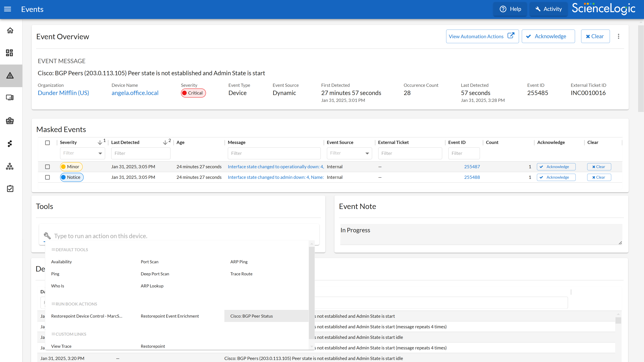Run the Port Scan tool
The width and height of the screenshot is (644, 362).
[x=149, y=262]
